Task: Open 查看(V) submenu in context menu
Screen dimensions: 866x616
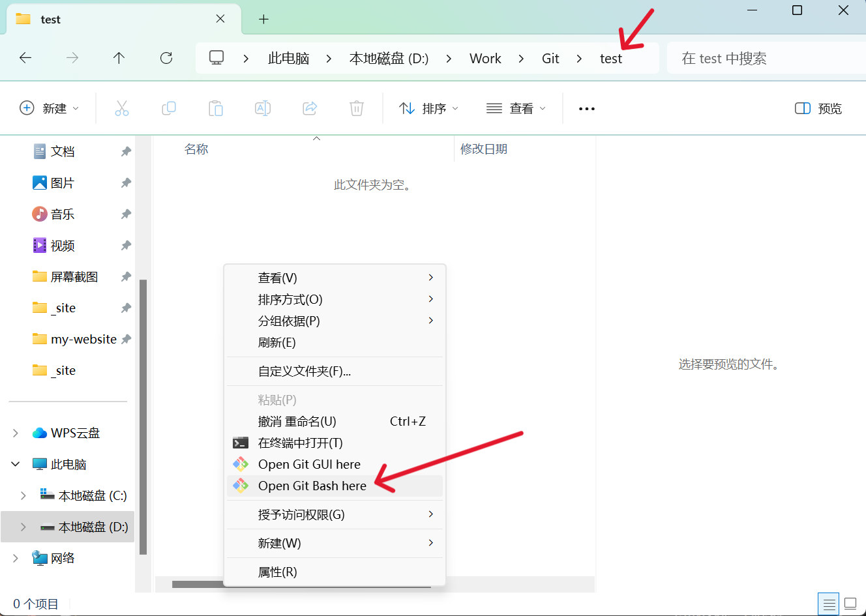Action: (x=335, y=278)
